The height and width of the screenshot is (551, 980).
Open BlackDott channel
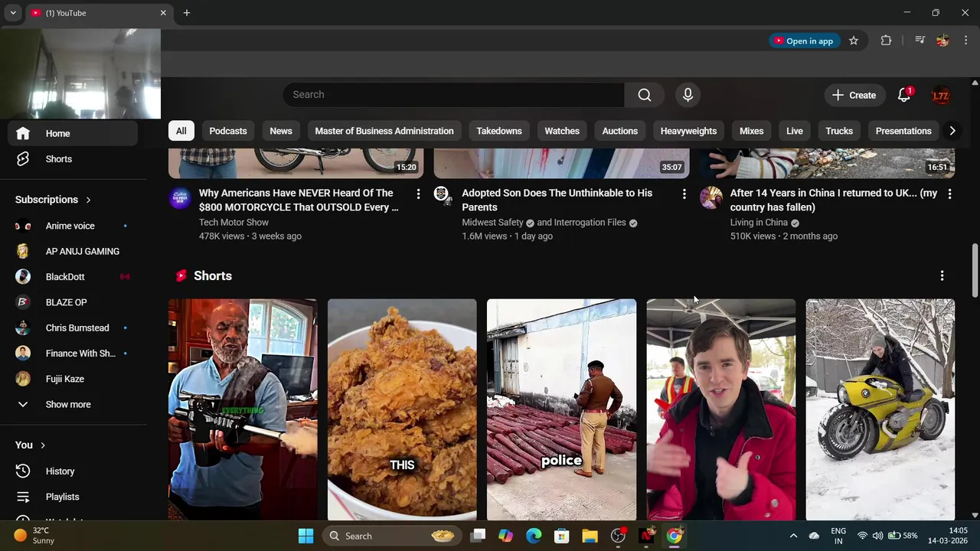[x=73, y=277]
